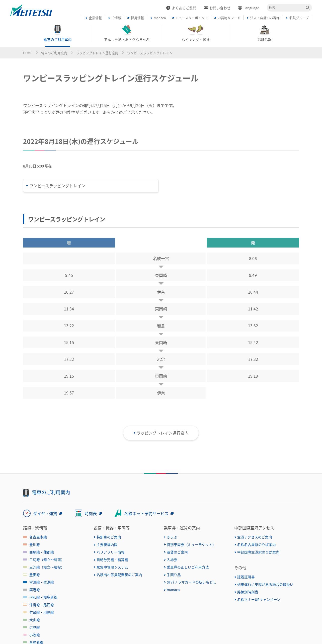Click the timetable icon 時刻表
The width and height of the screenshot is (322, 644).
point(88,514)
